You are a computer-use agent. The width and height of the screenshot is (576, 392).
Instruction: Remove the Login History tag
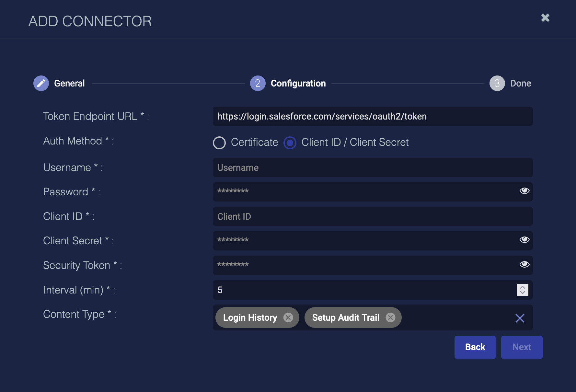[288, 317]
